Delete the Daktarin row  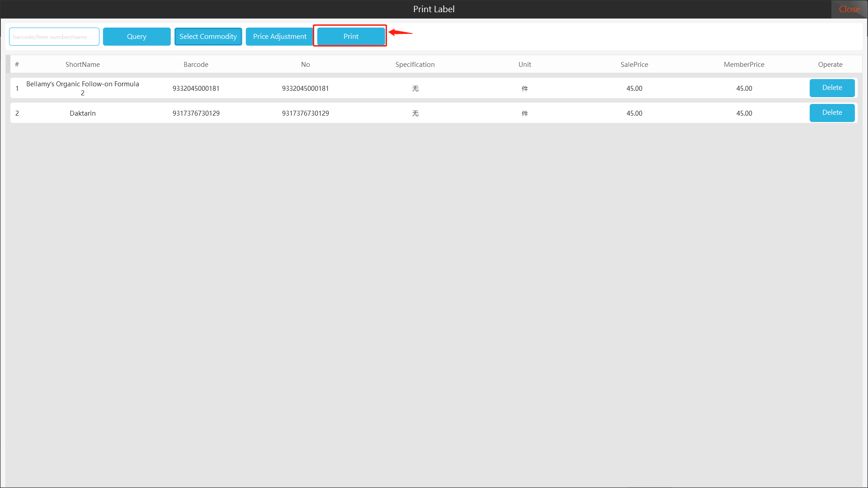click(x=832, y=113)
